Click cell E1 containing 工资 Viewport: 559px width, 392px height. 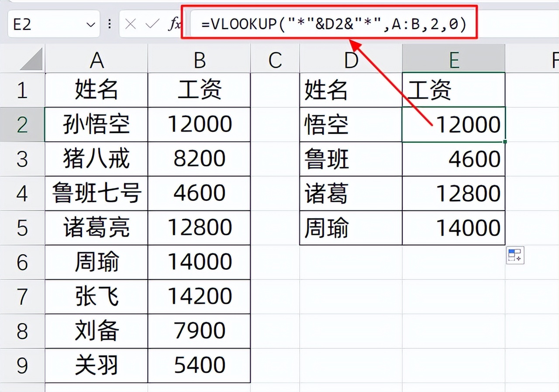click(454, 90)
